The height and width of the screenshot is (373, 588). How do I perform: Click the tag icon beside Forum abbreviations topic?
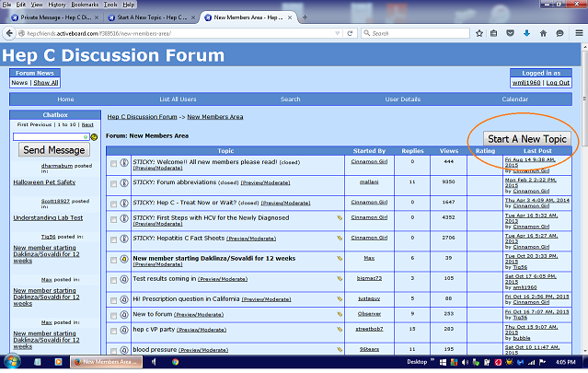coord(340,182)
